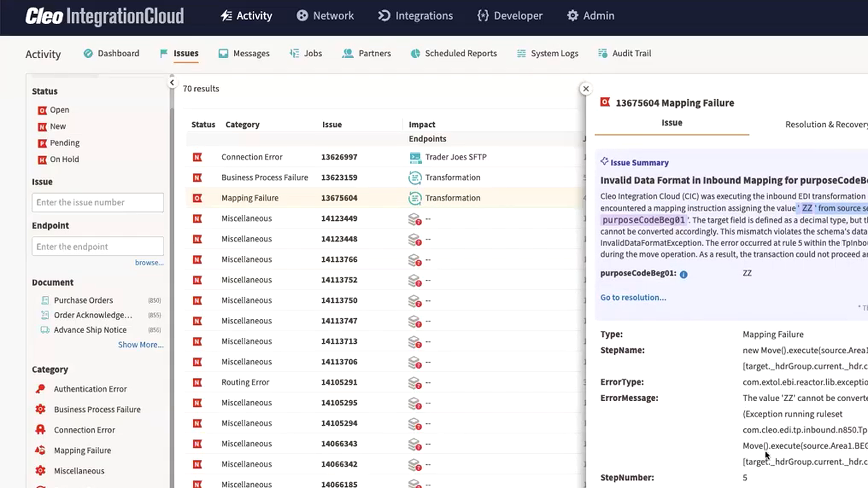This screenshot has width=868, height=488.
Task: Click info icon next to purposeCodeBeg01
Action: point(684,274)
